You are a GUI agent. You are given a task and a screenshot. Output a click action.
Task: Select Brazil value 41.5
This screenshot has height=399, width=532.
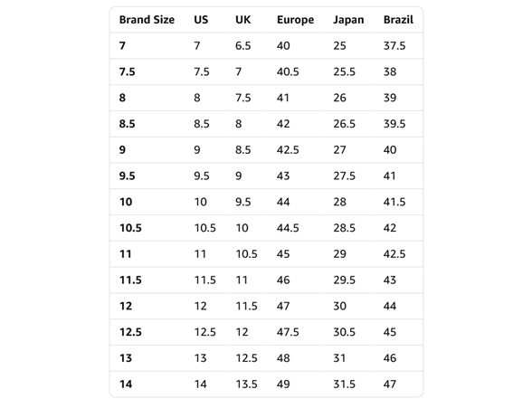[394, 203]
